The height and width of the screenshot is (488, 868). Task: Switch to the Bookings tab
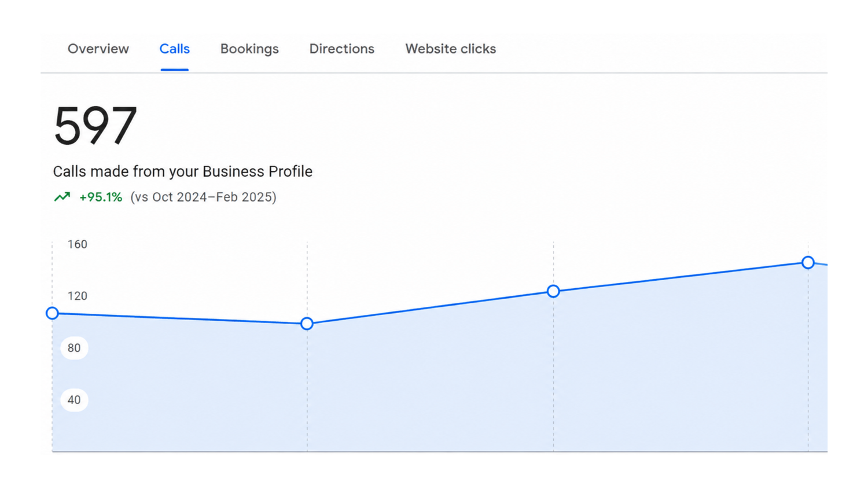pos(249,49)
